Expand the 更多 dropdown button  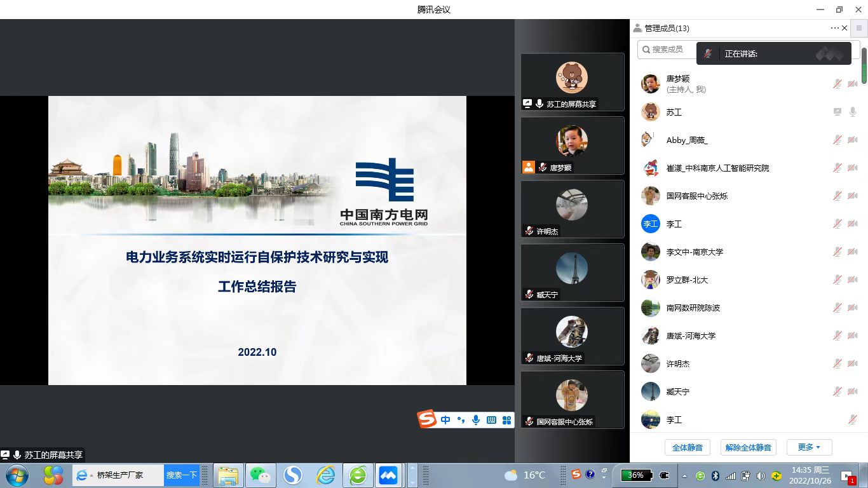coord(809,447)
